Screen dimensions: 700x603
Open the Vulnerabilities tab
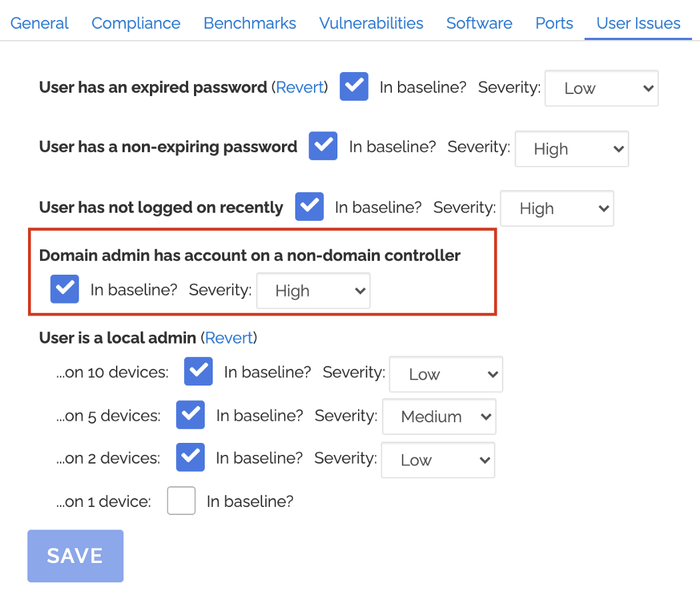pos(371,23)
